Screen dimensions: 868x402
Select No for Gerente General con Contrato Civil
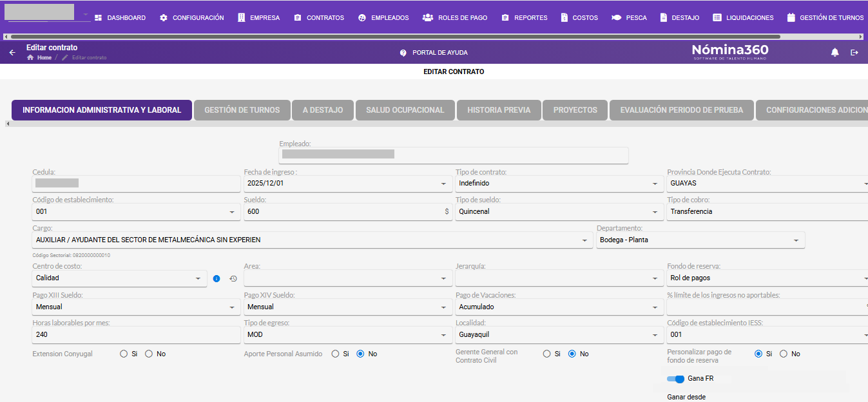coord(572,354)
